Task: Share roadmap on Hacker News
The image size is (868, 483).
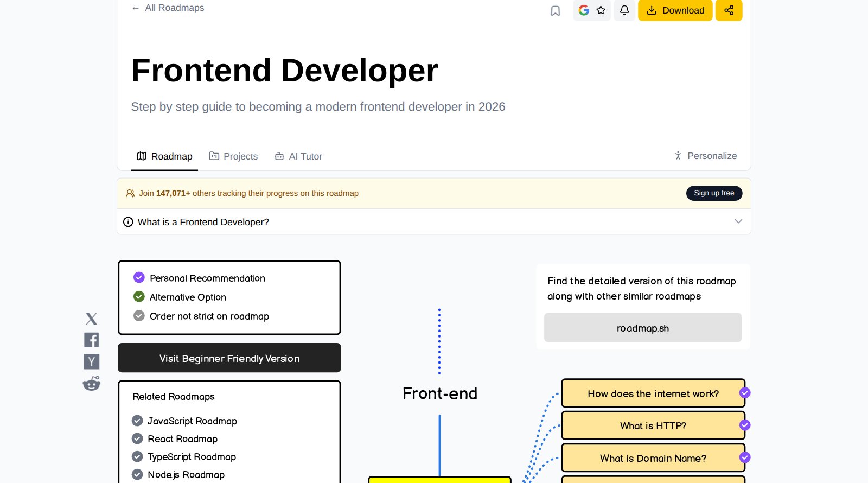Action: [x=91, y=361]
